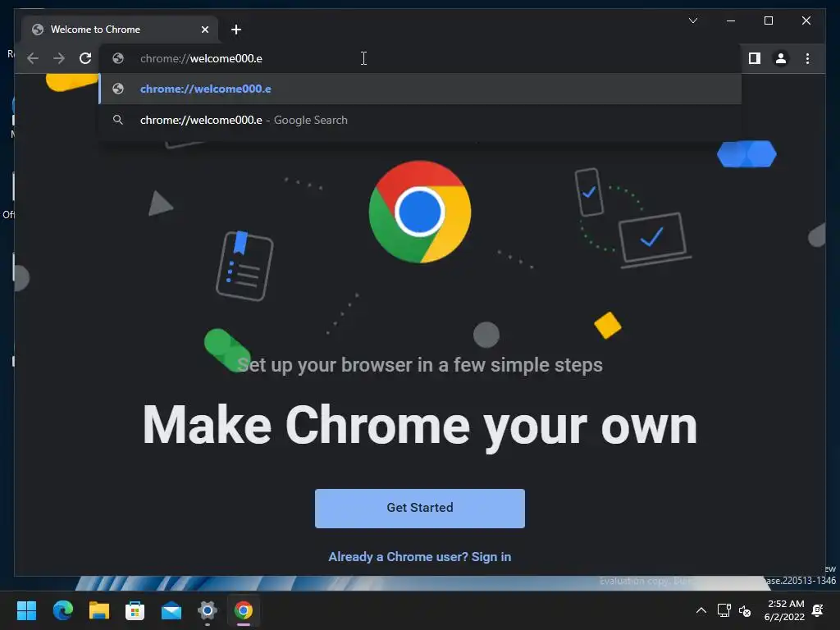Screen dimensions: 840x630
Task: Open the notification center icon
Action: 818,610
